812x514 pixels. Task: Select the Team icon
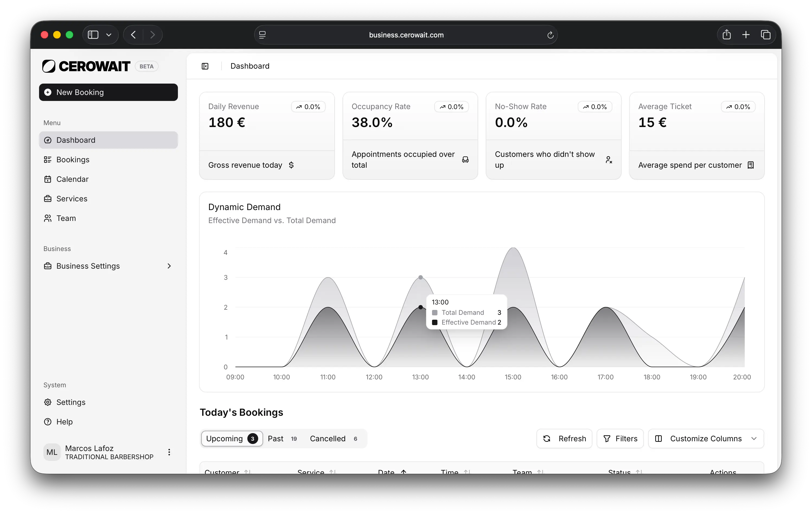tap(48, 218)
